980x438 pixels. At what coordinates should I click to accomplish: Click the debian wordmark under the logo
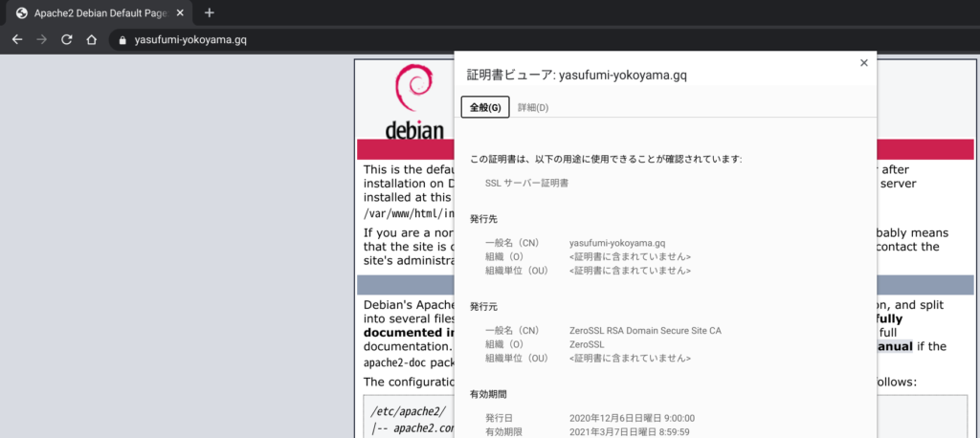[x=414, y=130]
